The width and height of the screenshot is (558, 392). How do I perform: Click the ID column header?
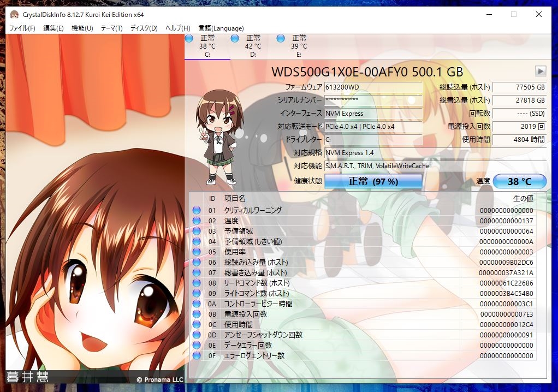click(212, 199)
